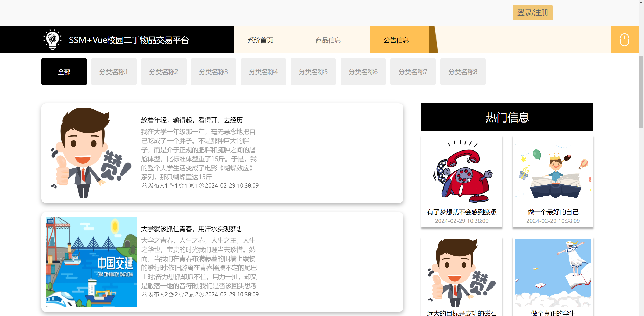Image resolution: width=644 pixels, height=316 pixels.
Task: Click the thumbs-up icon on the 大学就该抓住青春 article
Action: click(171, 294)
